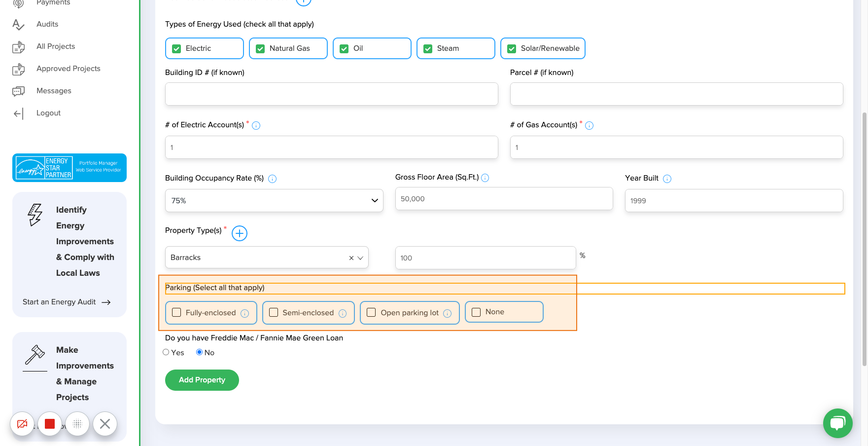Image resolution: width=868 pixels, height=446 pixels.
Task: Uncheck the Steam energy type
Action: click(428, 49)
